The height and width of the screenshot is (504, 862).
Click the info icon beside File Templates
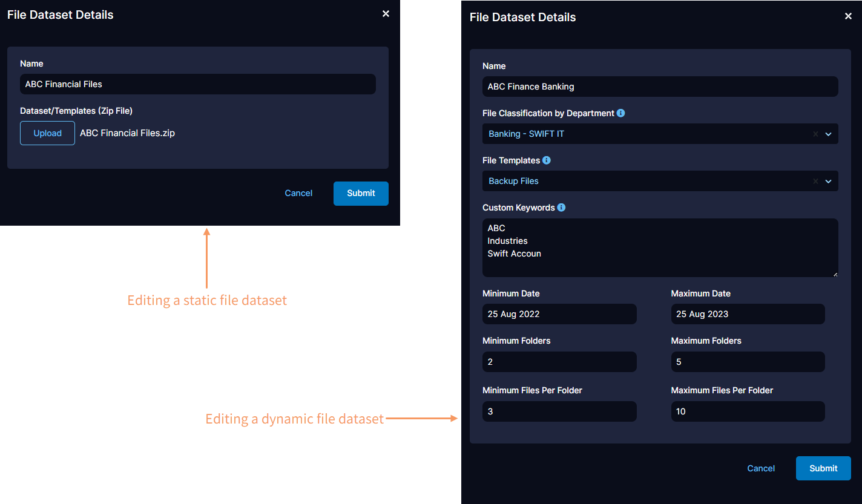(x=547, y=160)
